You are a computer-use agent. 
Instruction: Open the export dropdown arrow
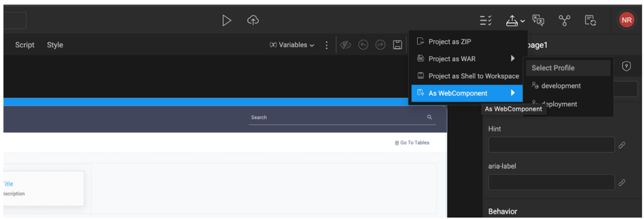tap(523, 21)
